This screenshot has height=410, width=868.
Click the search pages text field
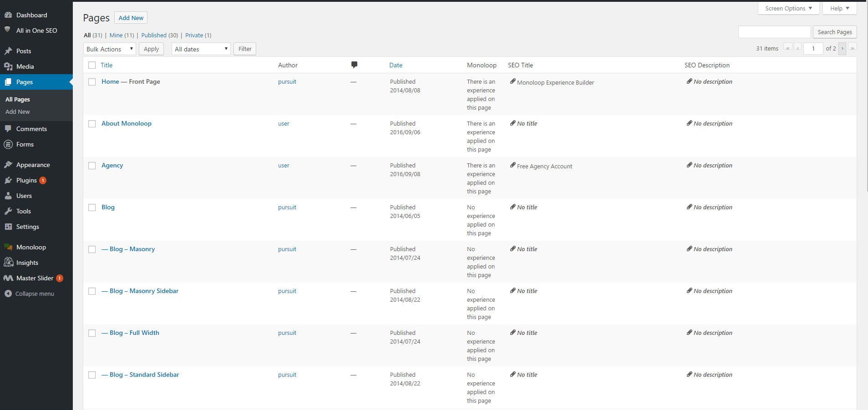(774, 32)
